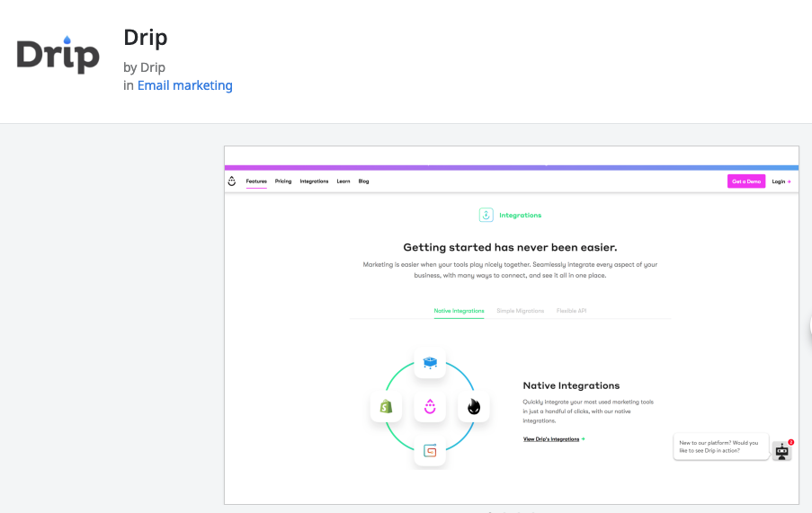Viewport: 812px width, 513px height.
Task: Open View Drip's Integrations link
Action: (x=554, y=439)
